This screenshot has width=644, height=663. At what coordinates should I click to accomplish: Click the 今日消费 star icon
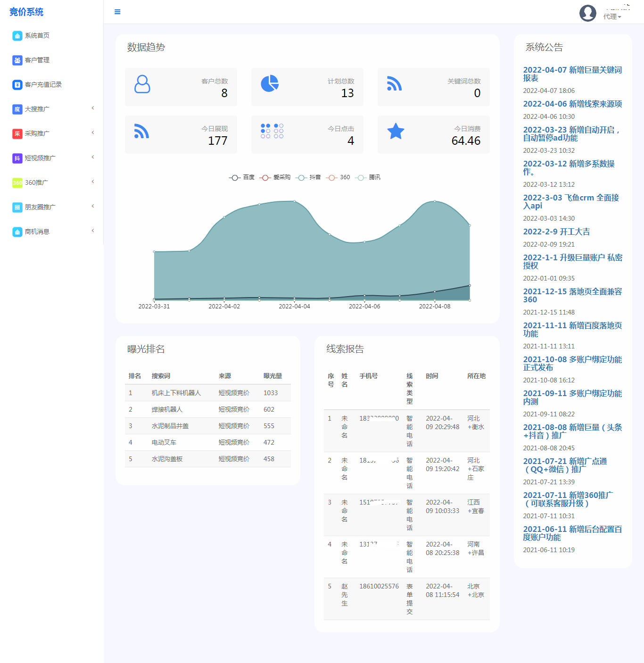point(396,131)
